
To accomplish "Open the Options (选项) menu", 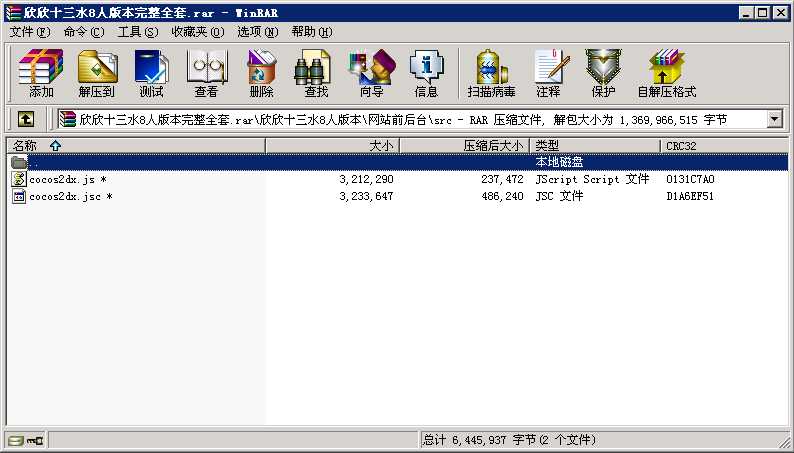I will [258, 32].
